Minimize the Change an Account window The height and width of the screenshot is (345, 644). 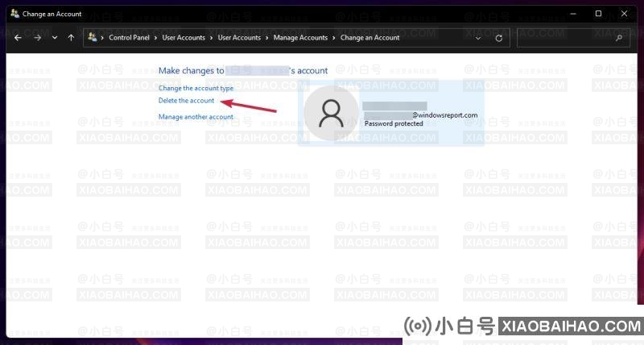coord(573,14)
